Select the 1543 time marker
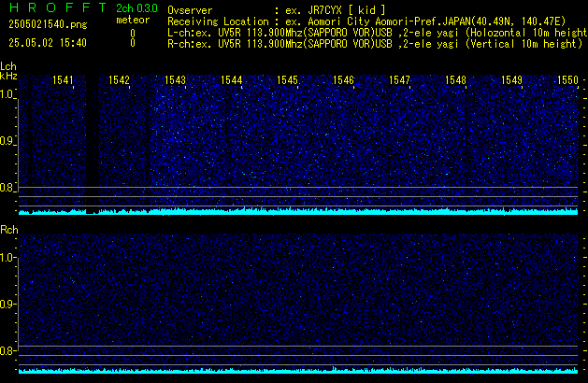The width and height of the screenshot is (588, 383). [175, 80]
